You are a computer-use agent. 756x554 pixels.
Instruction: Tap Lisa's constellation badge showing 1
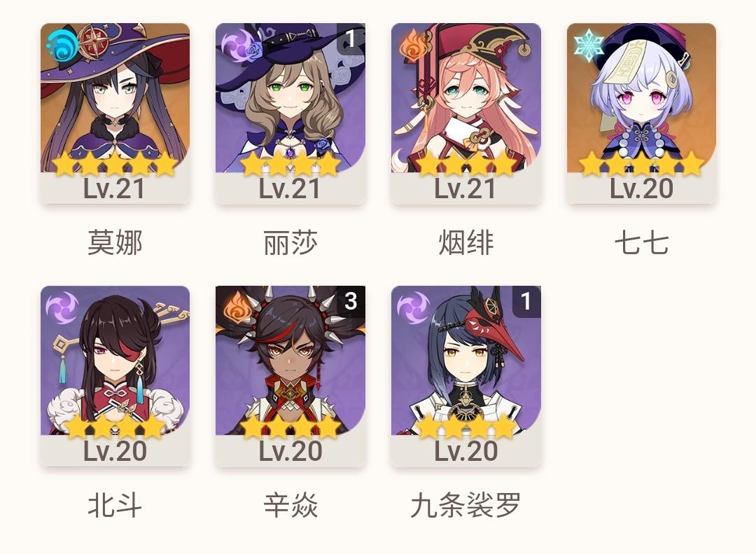coord(351,38)
